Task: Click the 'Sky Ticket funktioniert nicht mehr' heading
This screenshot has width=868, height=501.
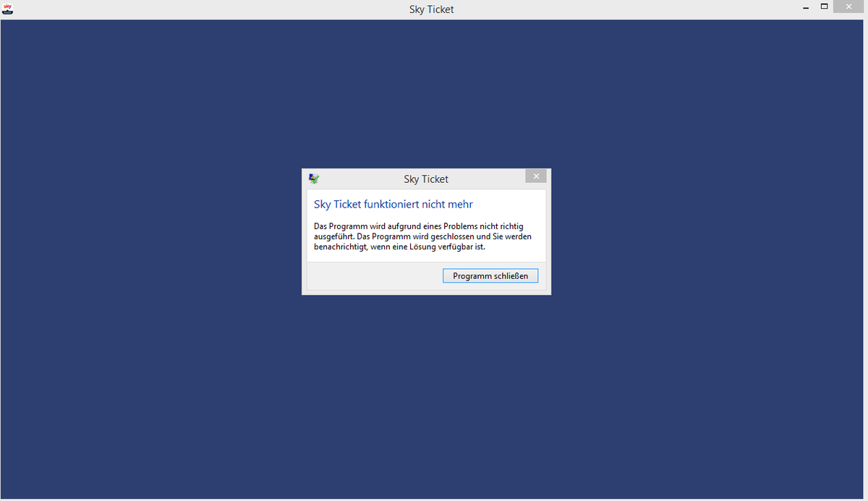Action: click(x=393, y=205)
